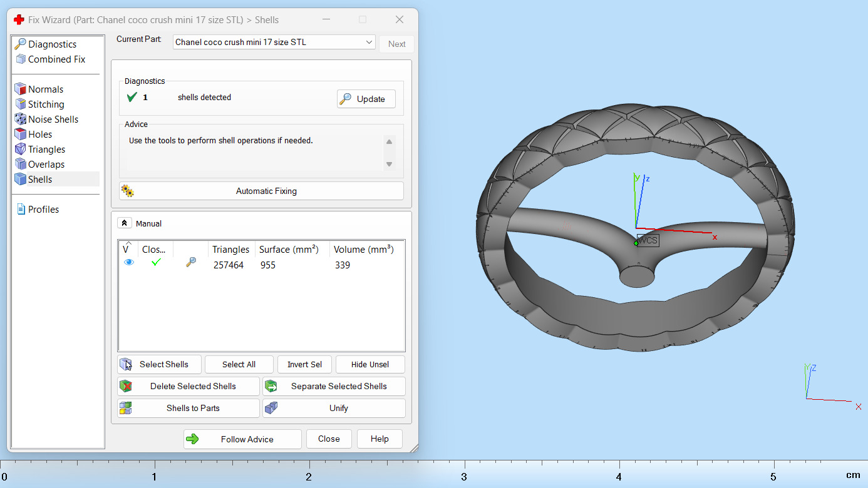Click the Noise Shells dice icon
The height and width of the screenshot is (488, 868).
pos(20,119)
